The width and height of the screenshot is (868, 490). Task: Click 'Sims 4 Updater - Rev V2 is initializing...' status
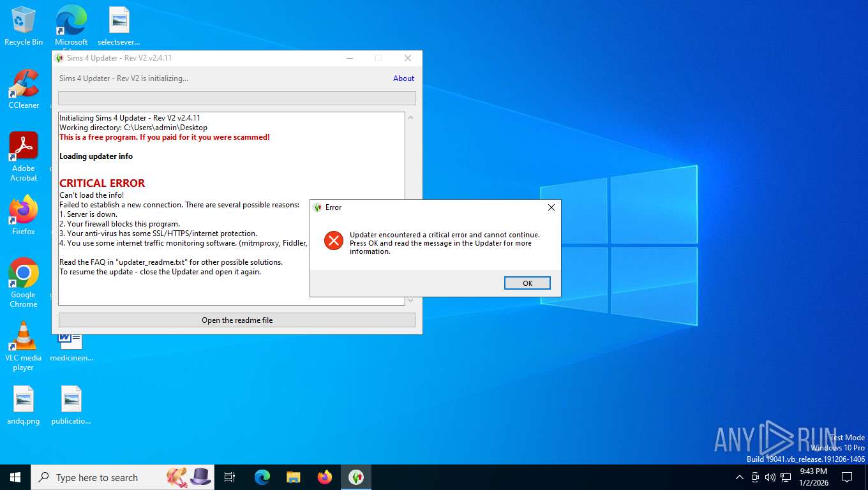pos(124,78)
